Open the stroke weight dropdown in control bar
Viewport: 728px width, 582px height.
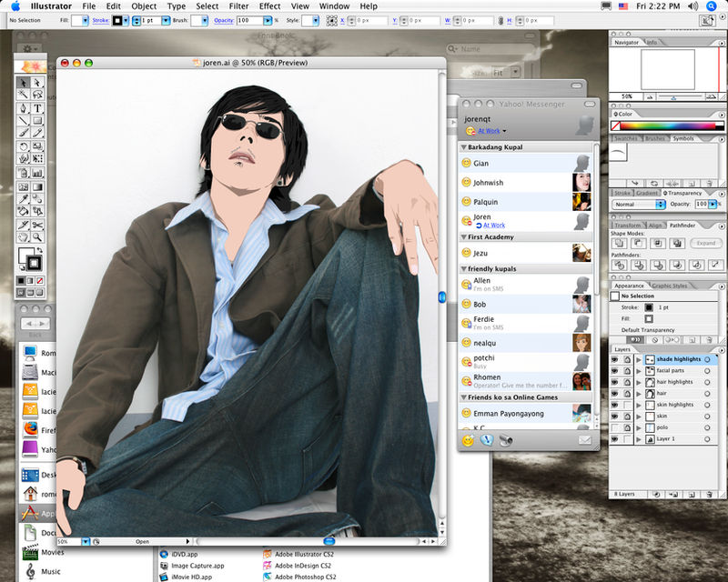pyautogui.click(x=166, y=20)
